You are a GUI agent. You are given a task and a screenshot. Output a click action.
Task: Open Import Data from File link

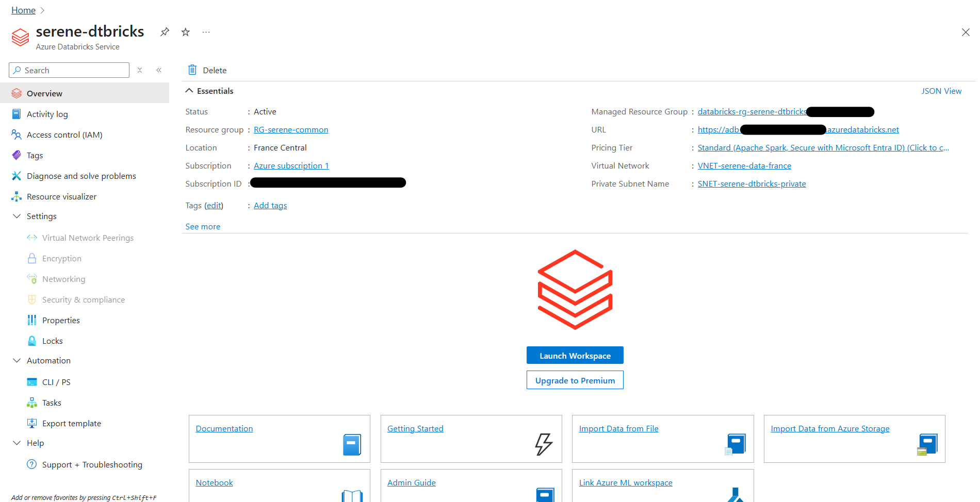(x=618, y=428)
